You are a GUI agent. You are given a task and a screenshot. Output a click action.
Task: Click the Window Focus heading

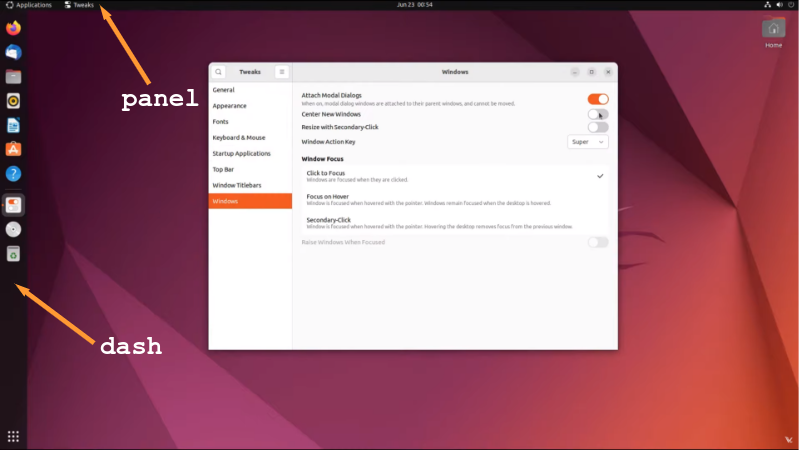[322, 159]
